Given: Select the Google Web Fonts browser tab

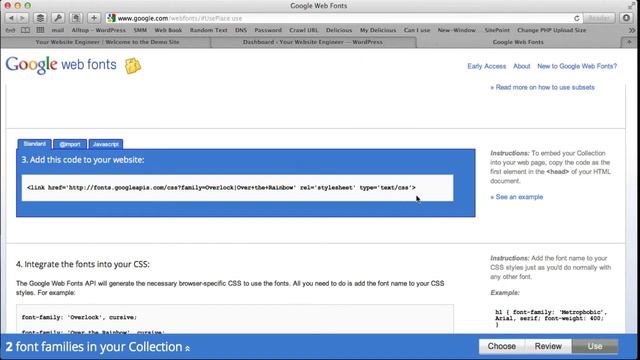Looking at the screenshot, I should point(518,42).
